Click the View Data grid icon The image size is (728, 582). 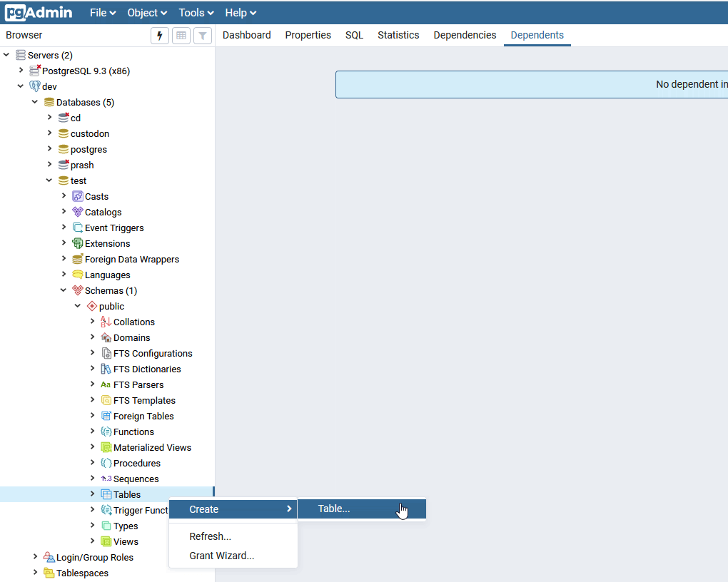(181, 36)
